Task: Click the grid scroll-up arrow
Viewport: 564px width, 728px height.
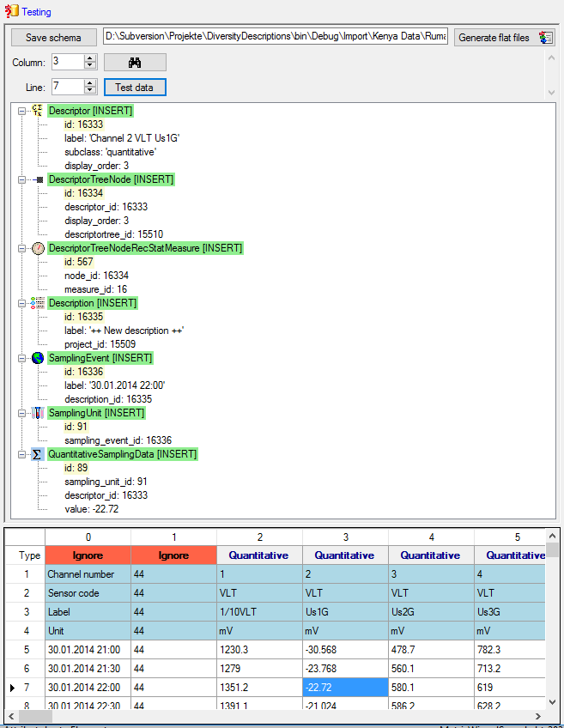Action: click(552, 536)
